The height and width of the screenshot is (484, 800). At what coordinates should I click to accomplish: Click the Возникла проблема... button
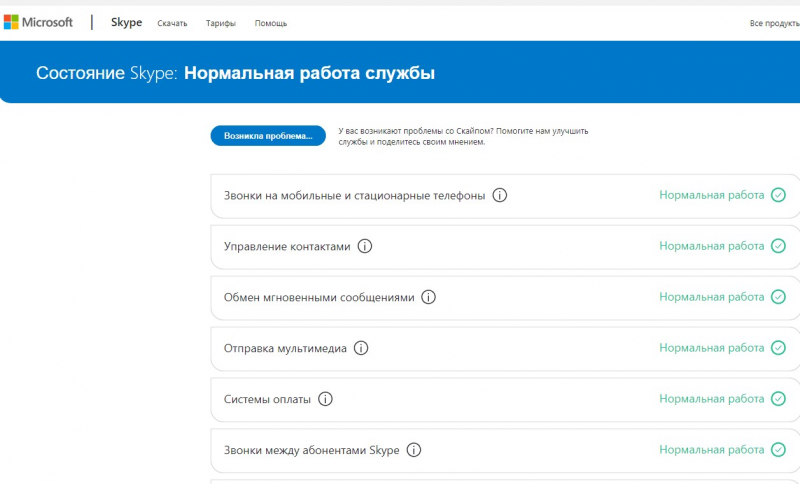(268, 136)
